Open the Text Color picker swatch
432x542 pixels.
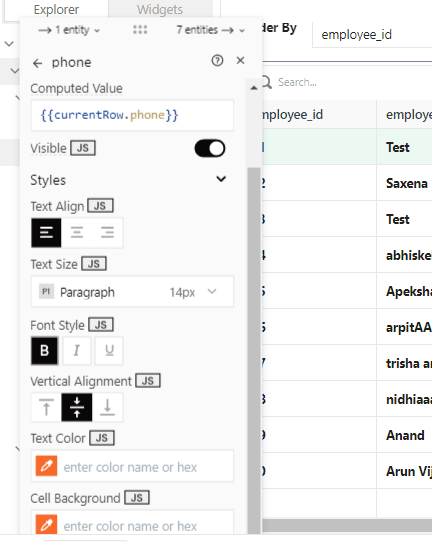(x=46, y=466)
